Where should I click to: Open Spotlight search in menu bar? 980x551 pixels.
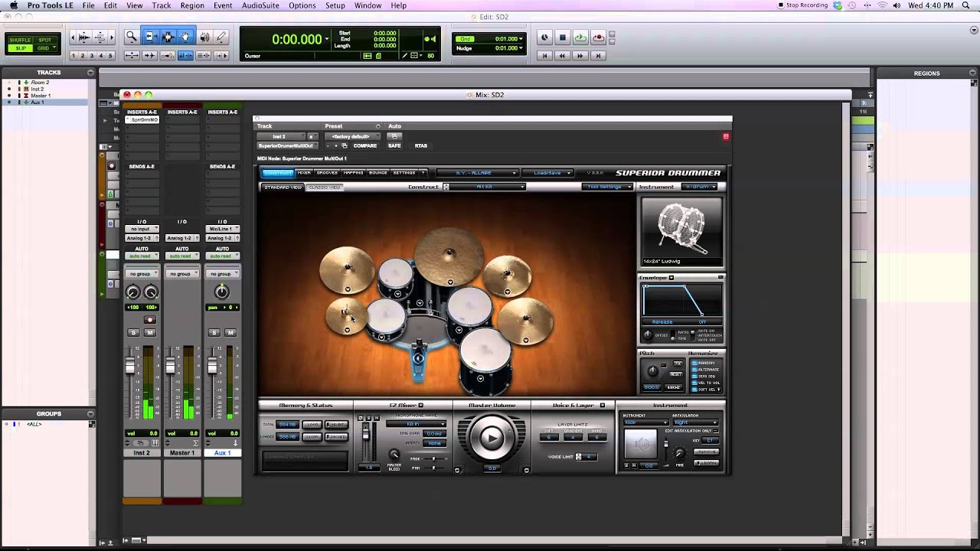pyautogui.click(x=965, y=5)
